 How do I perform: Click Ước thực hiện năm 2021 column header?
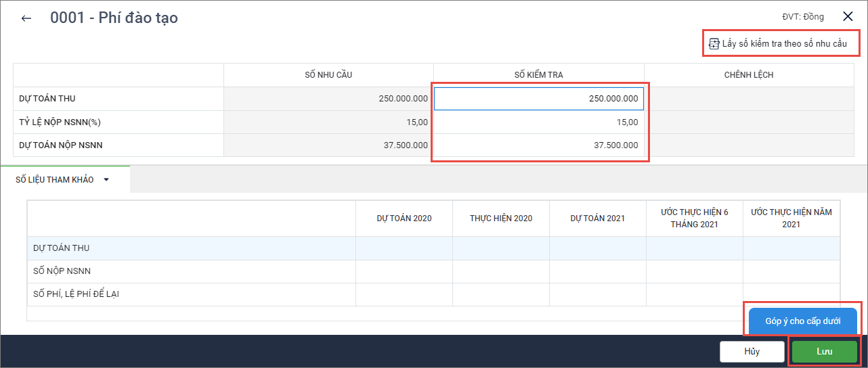tap(791, 218)
